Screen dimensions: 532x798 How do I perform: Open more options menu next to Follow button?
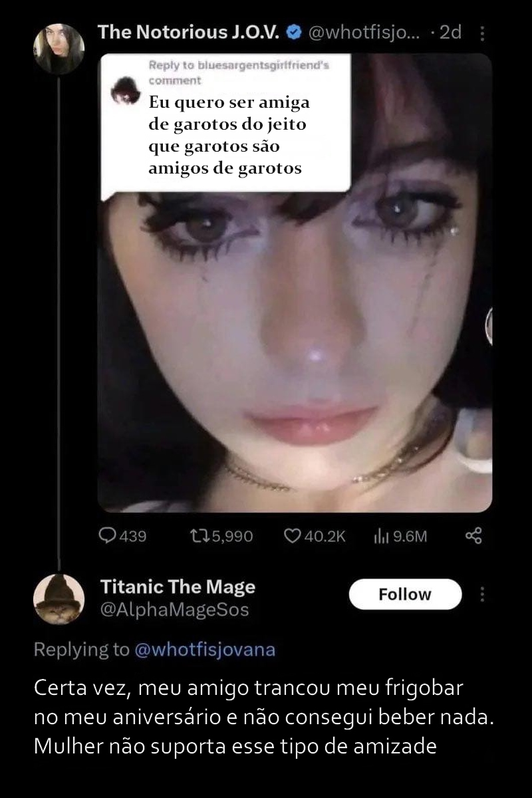coord(482,595)
